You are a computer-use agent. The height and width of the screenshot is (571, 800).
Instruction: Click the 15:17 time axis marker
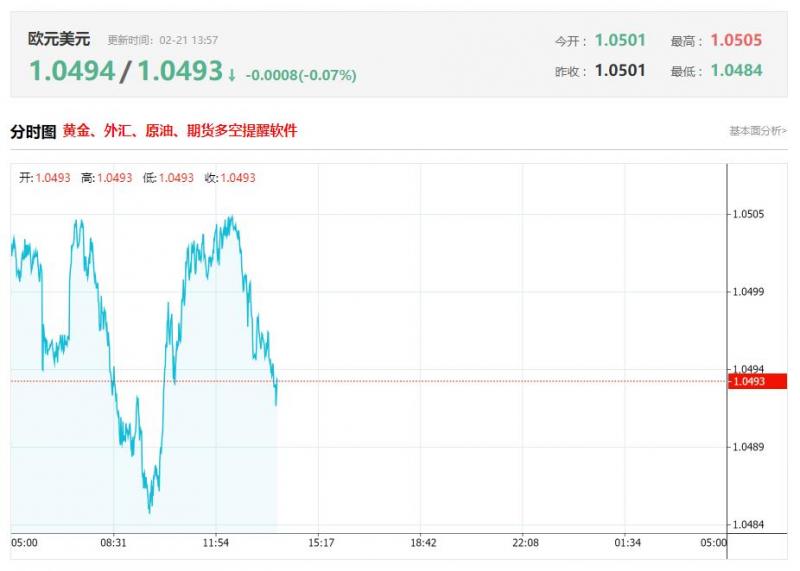click(x=321, y=542)
